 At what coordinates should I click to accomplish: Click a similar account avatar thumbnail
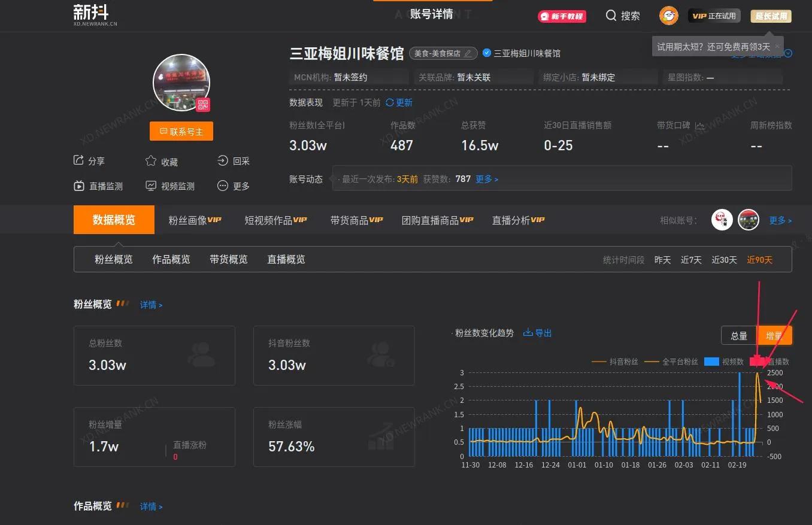point(722,220)
